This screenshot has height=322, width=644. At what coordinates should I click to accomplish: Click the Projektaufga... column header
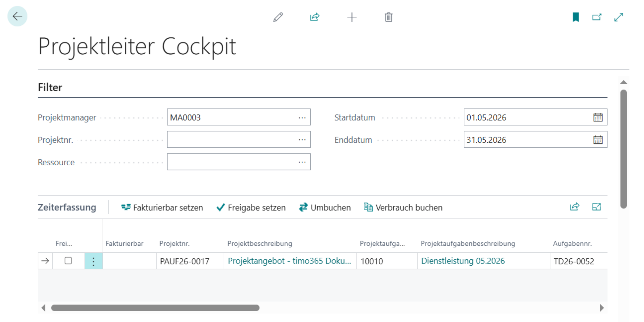click(x=382, y=243)
